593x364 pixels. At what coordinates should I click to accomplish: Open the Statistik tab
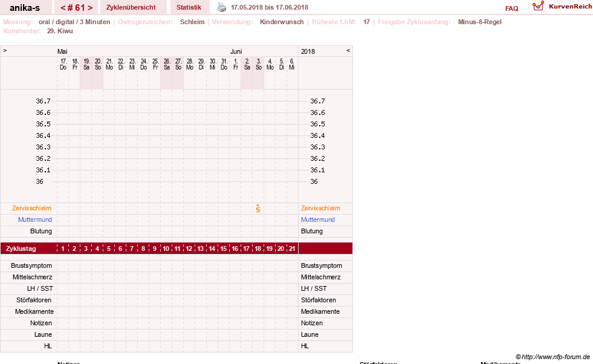click(189, 7)
